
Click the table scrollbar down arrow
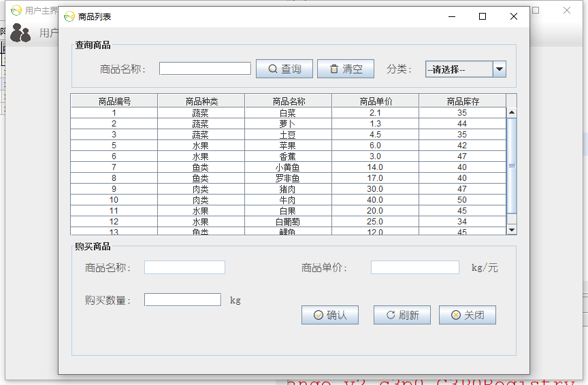tap(512, 229)
